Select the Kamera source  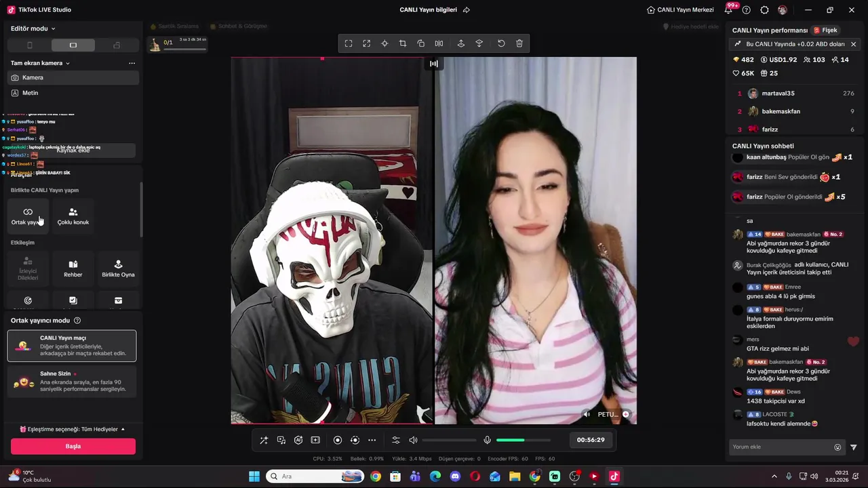(73, 77)
